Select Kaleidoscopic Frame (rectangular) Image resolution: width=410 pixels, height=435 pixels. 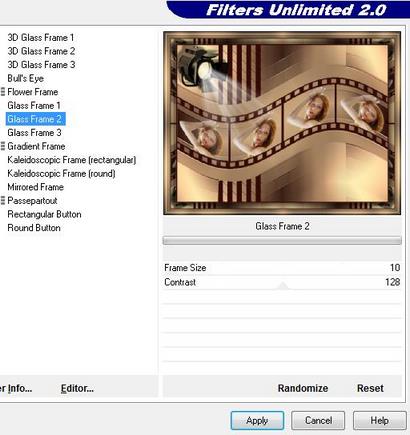click(x=72, y=160)
